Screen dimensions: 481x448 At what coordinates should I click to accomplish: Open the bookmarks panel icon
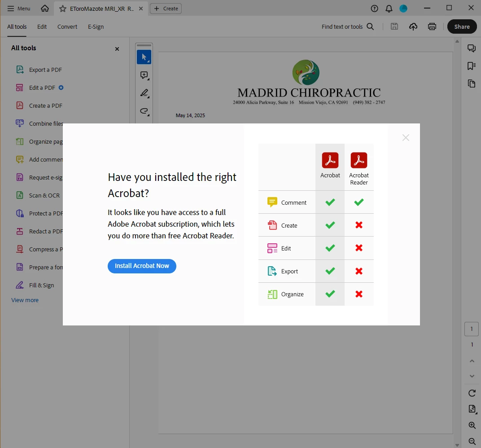point(472,66)
